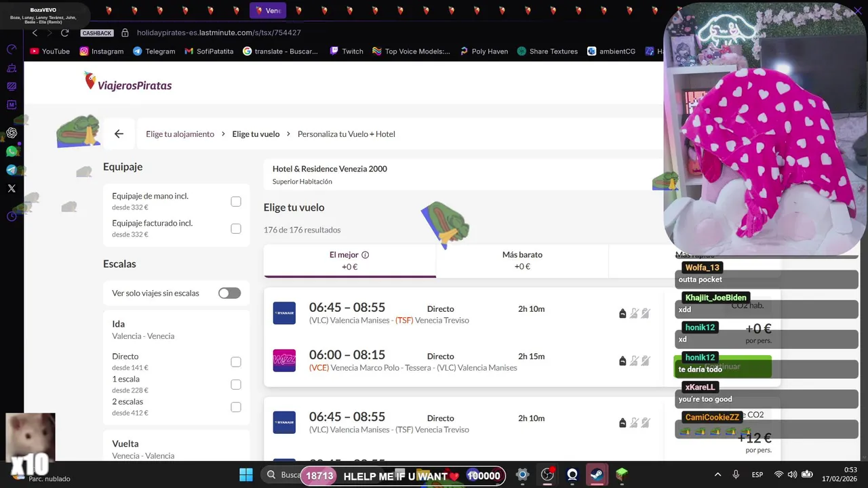868x488 pixels.
Task: Expand hidden system tray icons chevron
Action: click(x=718, y=474)
